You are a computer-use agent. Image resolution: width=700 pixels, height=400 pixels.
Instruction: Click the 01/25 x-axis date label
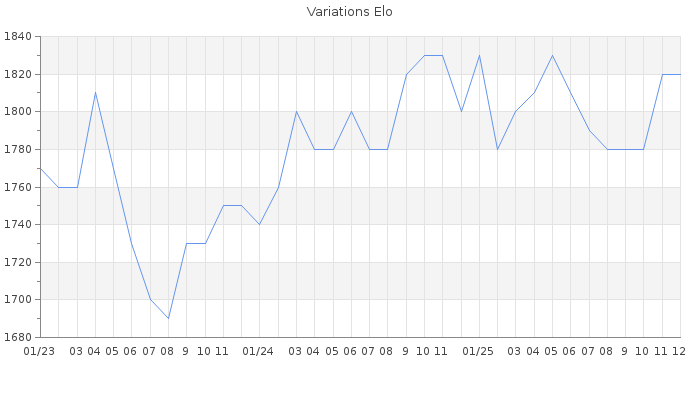479,352
